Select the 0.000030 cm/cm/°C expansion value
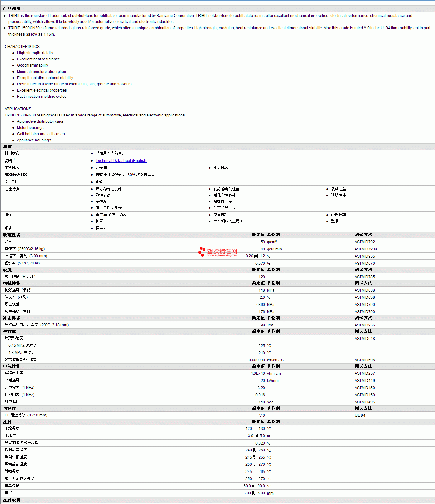The width and height of the screenshot is (435, 504). (x=266, y=360)
